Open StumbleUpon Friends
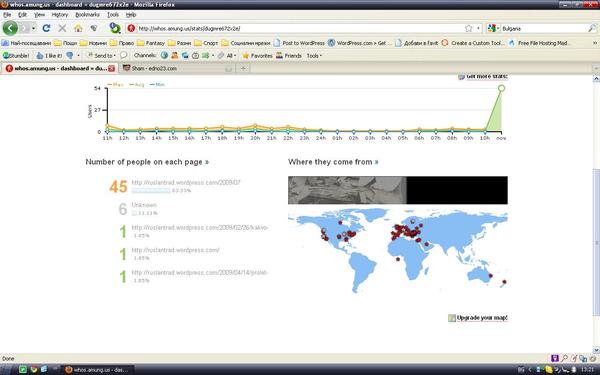This screenshot has width=600, height=375. click(289, 55)
